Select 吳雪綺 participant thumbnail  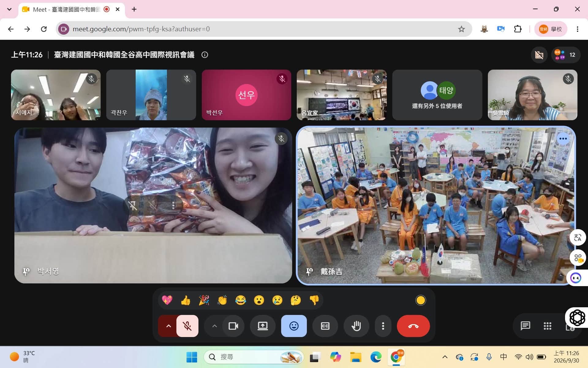533,95
